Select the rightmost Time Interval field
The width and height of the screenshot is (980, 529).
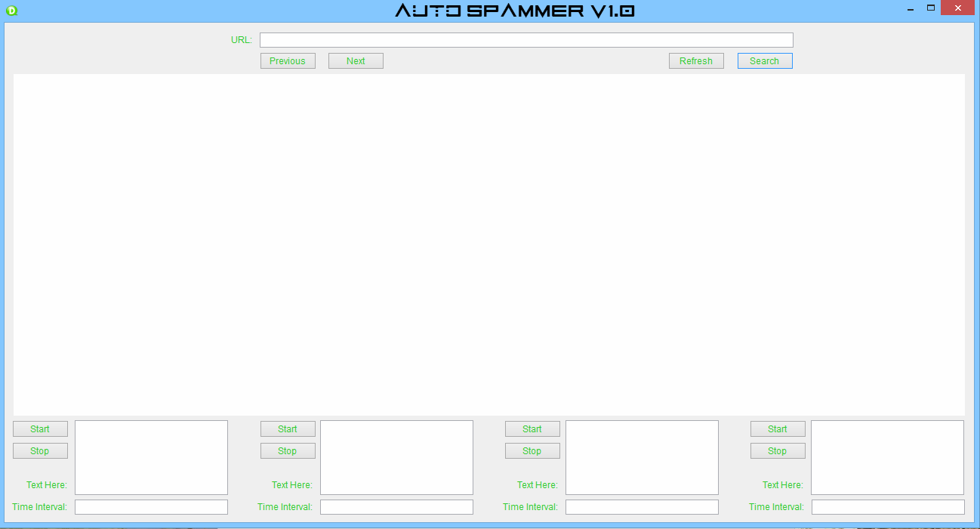click(888, 507)
